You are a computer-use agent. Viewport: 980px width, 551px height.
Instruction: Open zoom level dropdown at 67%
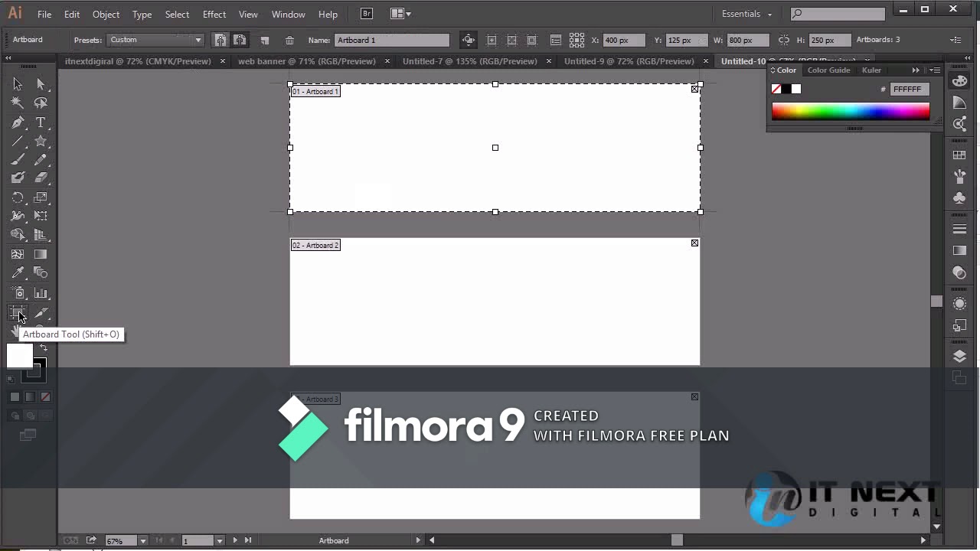[x=142, y=540]
